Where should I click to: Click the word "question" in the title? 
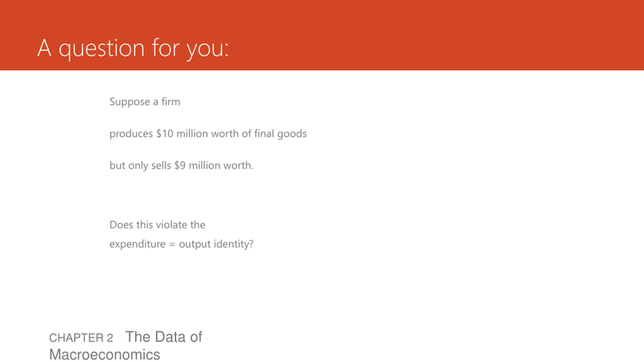pos(102,50)
